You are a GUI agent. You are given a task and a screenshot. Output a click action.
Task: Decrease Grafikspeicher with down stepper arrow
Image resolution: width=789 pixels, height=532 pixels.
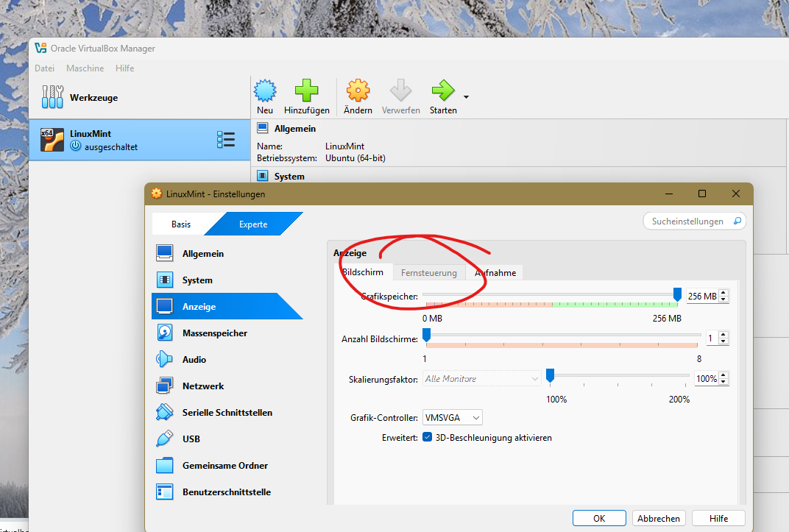pyautogui.click(x=723, y=299)
